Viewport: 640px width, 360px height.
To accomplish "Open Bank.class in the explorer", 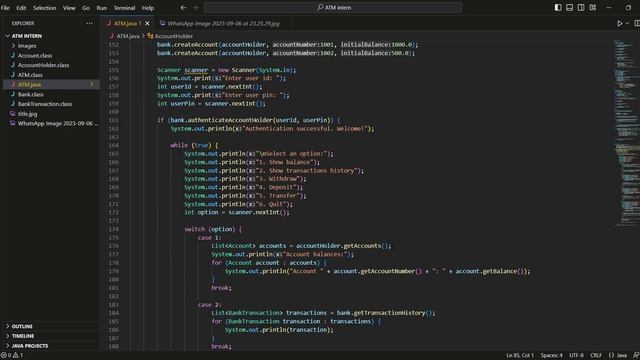I will coord(31,94).
